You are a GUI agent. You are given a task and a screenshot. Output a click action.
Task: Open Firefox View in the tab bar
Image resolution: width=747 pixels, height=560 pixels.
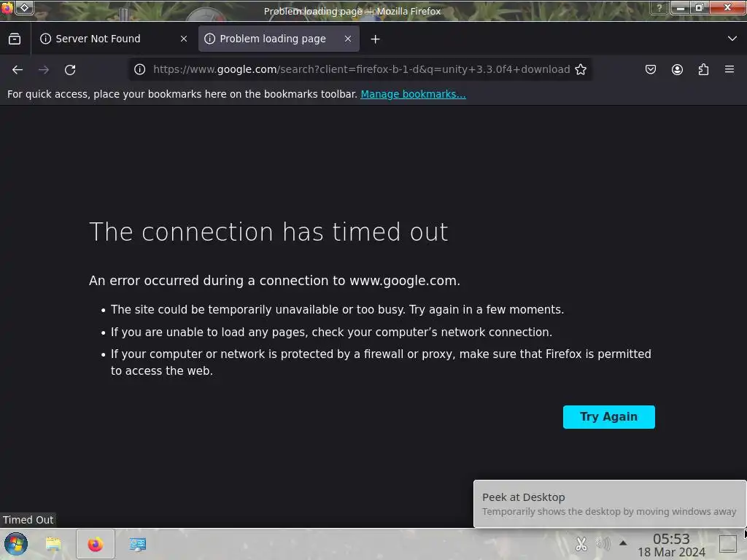15,39
